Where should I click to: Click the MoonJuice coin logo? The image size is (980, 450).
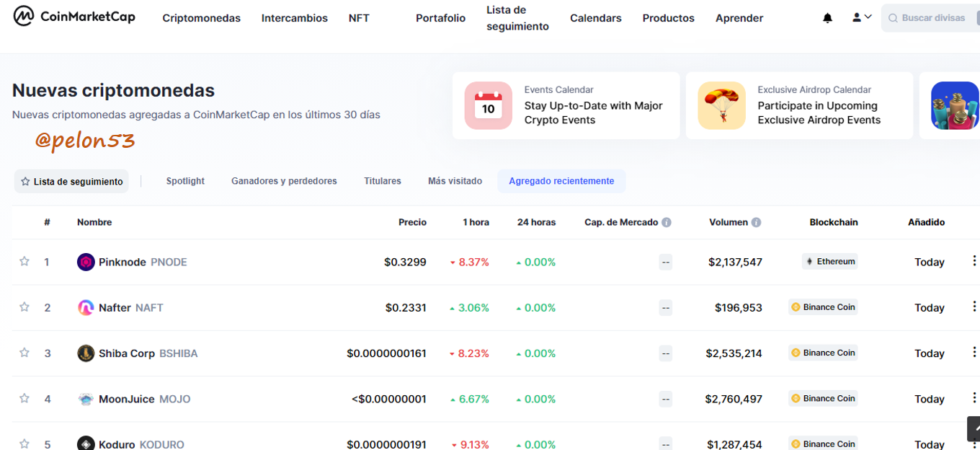(x=86, y=399)
